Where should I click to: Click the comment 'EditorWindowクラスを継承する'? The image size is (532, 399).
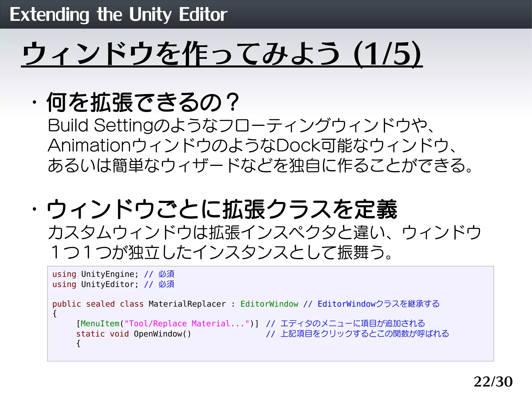click(378, 304)
